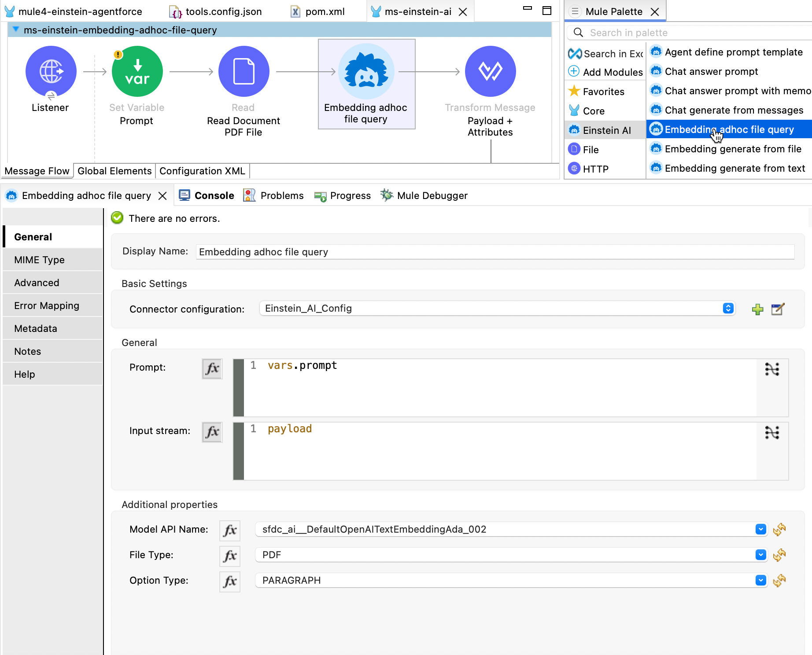Toggle fx for Option Type

230,581
